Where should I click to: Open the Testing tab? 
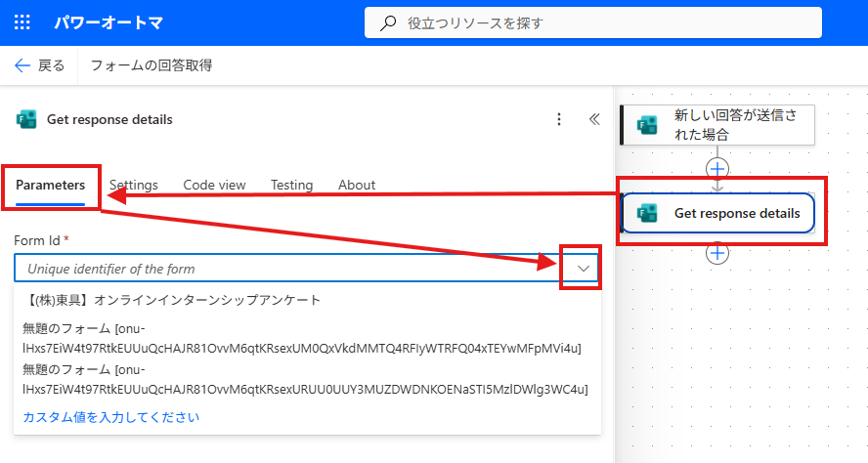coord(291,186)
